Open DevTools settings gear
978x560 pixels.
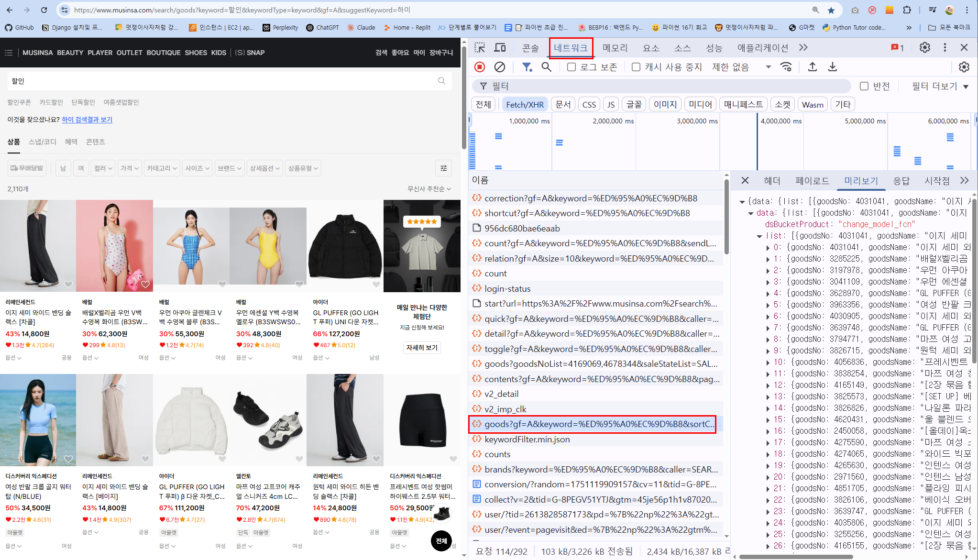point(925,47)
